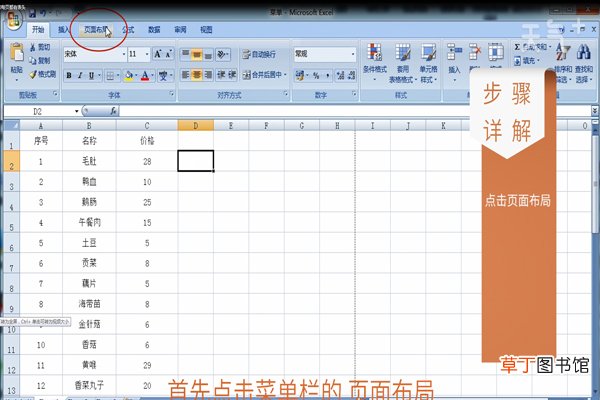Click inside the formula bar
The width and height of the screenshot is (600, 400).
click(354, 111)
